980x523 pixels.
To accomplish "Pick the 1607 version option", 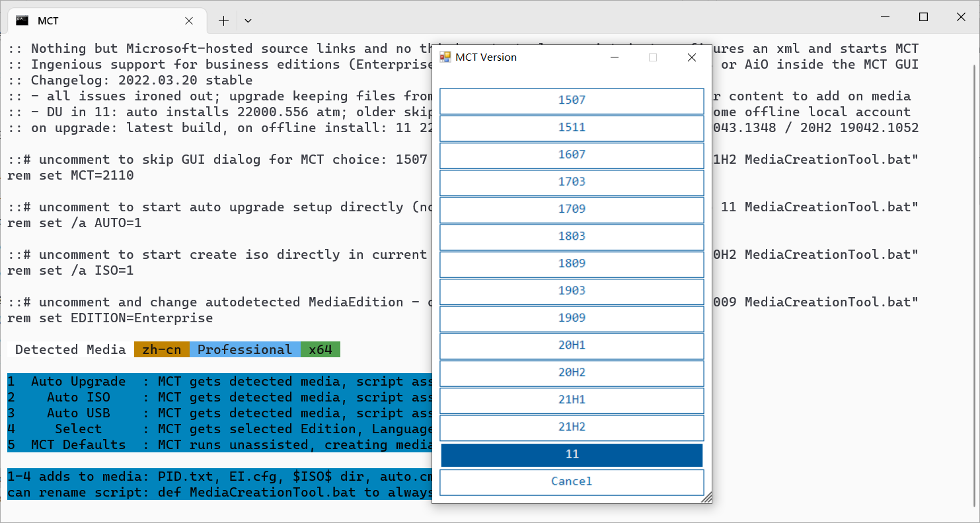I will (572, 155).
